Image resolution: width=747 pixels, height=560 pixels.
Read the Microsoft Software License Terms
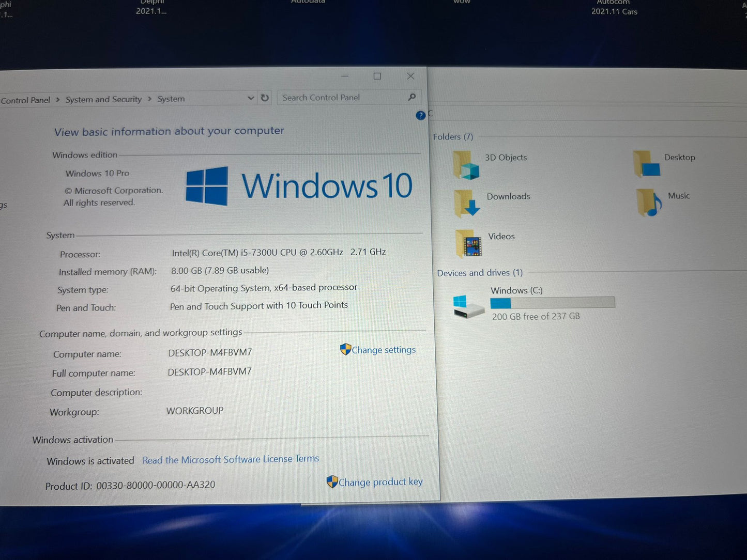coord(231,459)
